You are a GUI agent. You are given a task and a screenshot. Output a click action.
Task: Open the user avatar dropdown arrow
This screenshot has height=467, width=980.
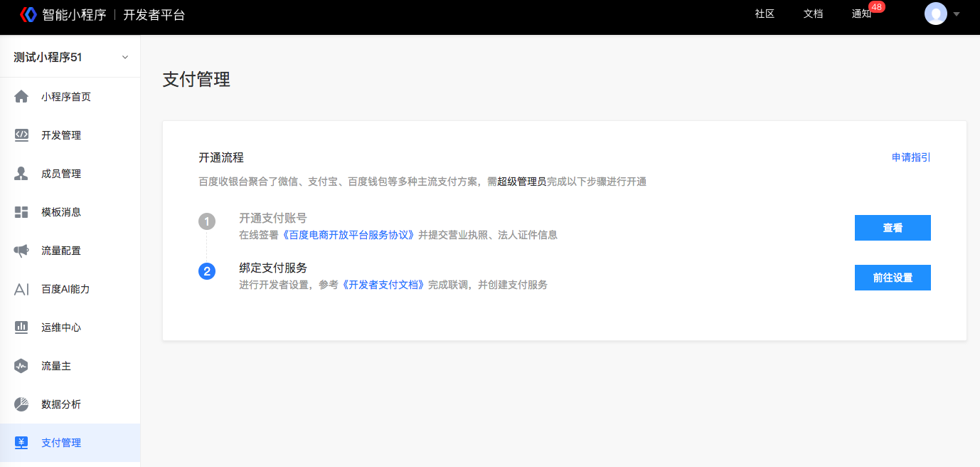pyautogui.click(x=957, y=14)
